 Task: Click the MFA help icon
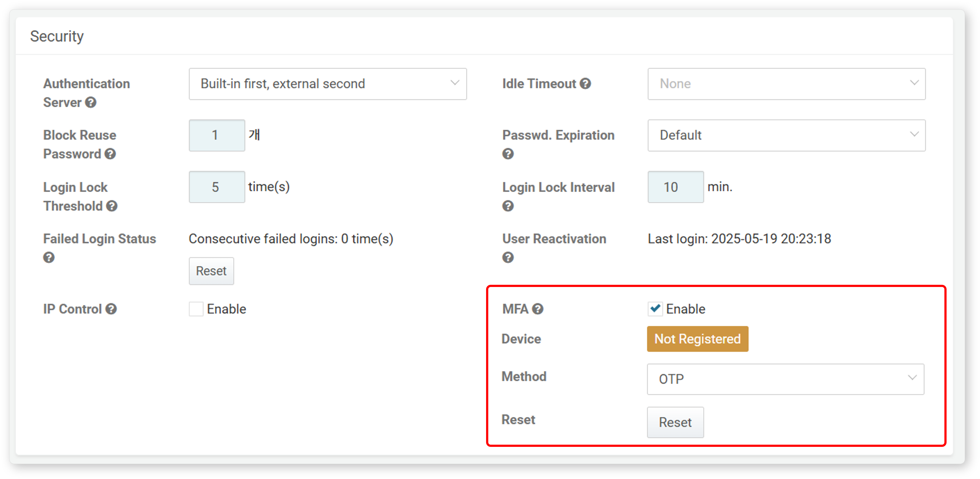tap(538, 309)
